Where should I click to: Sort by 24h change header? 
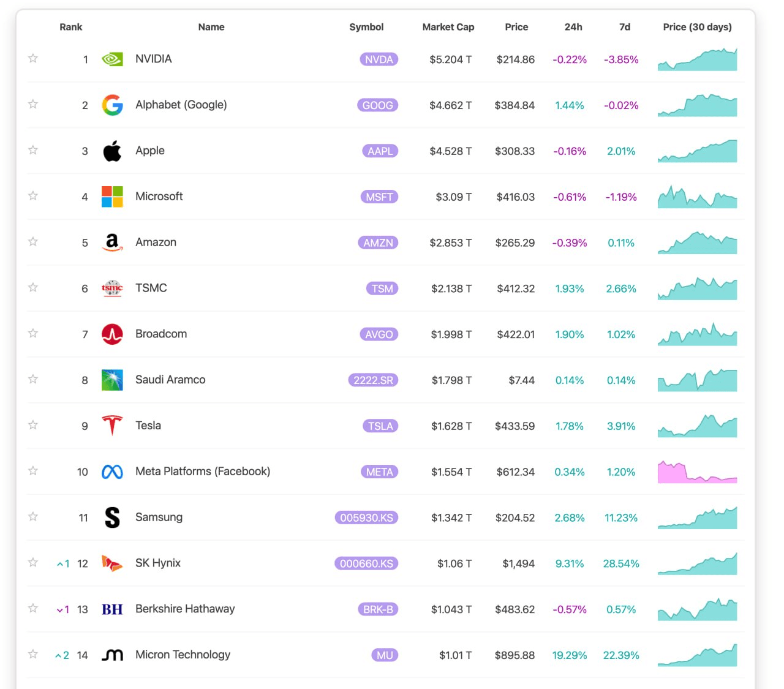573,27
